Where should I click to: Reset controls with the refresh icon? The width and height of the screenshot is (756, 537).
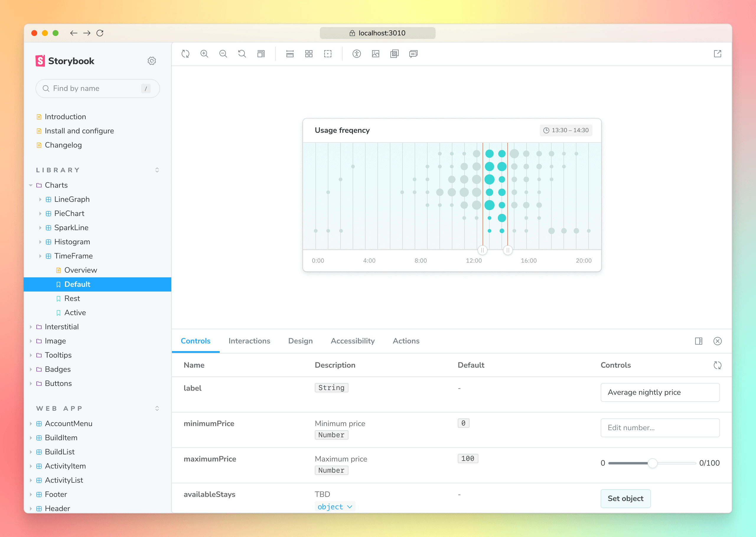pos(717,365)
